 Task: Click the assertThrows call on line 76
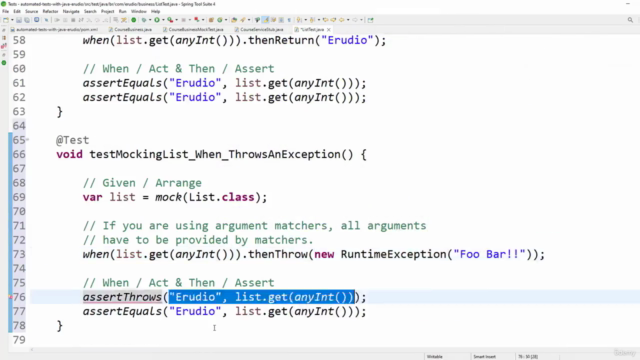tap(122, 297)
